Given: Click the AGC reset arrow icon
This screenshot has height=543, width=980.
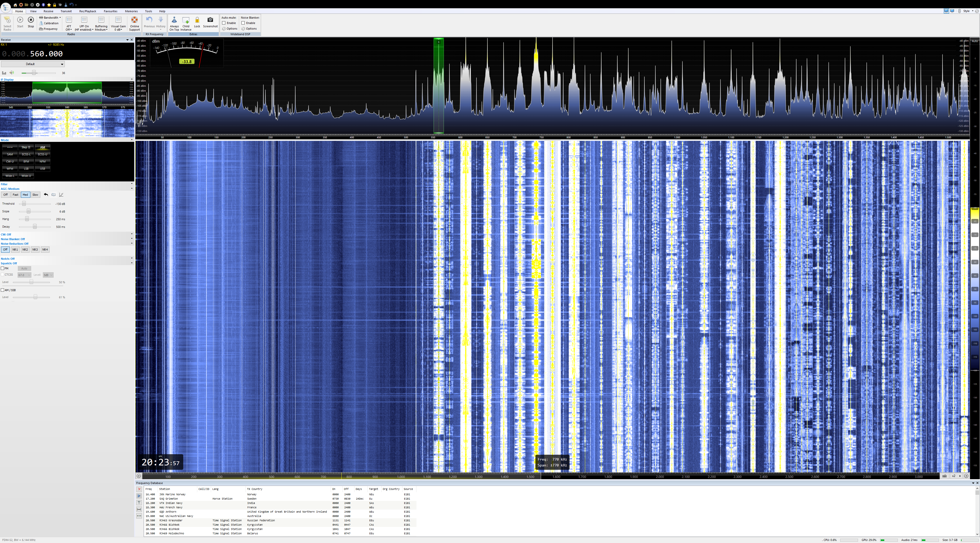Looking at the screenshot, I should pos(46,195).
